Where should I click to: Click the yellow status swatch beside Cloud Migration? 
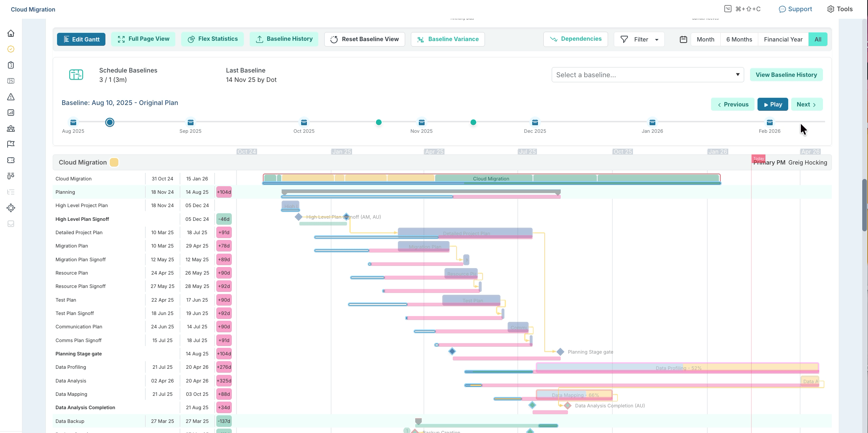pos(114,162)
